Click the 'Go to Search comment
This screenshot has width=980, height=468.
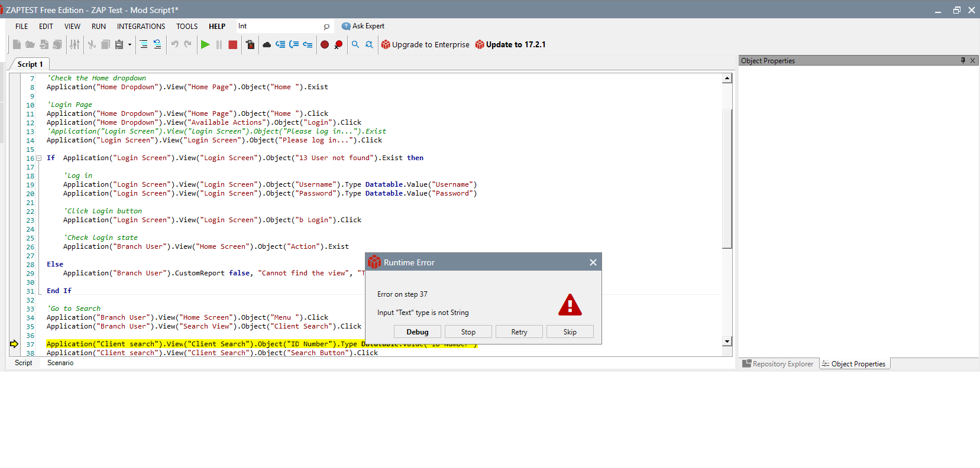73,308
